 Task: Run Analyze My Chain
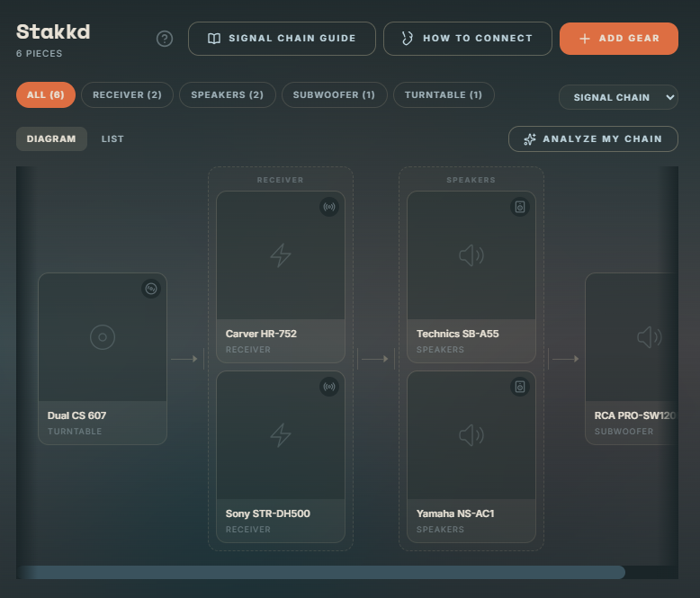[593, 139]
